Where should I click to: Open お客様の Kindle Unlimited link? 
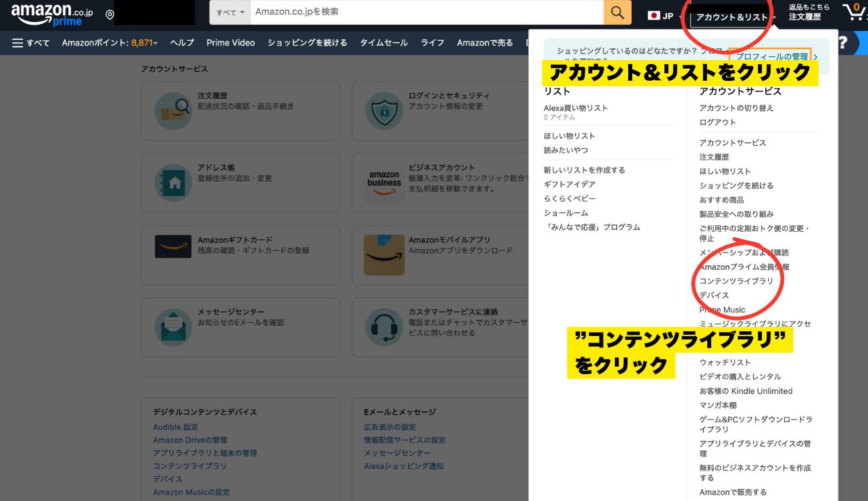coord(746,391)
